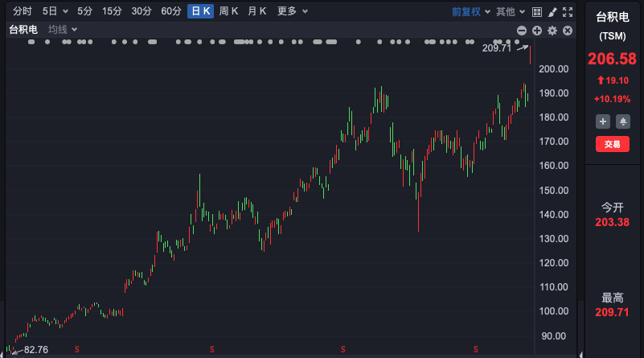Zoom out chart with minus icon
The image size is (644, 358).
click(x=522, y=31)
